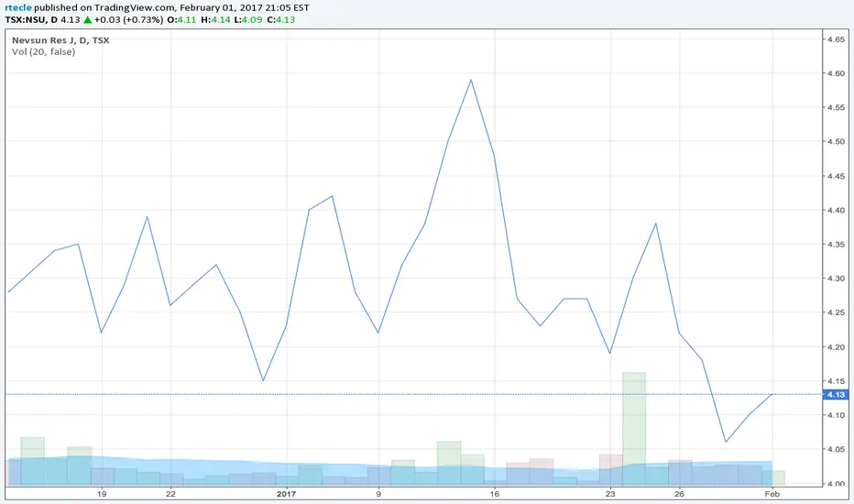Click the L:4.09 low value
Screen dimensions: 854x504
[248, 19]
